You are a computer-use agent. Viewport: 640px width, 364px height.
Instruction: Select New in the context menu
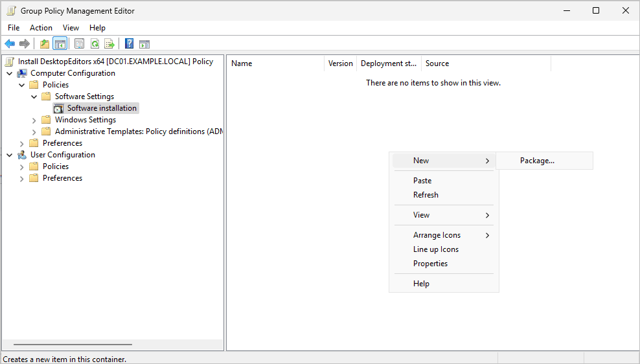tap(444, 161)
